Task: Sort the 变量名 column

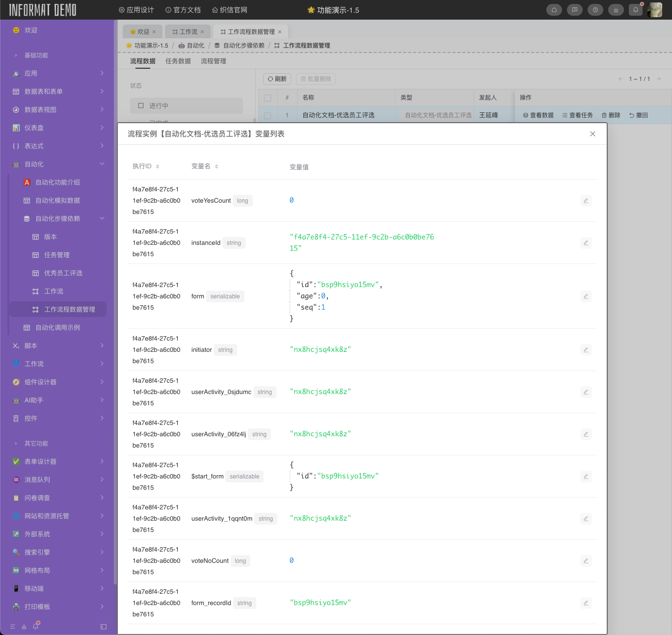Action: pos(216,166)
